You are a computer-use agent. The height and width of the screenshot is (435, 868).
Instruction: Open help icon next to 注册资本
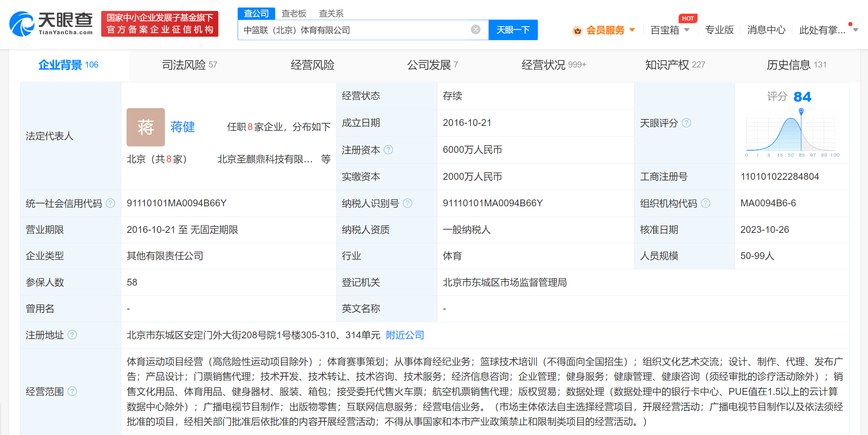[x=389, y=150]
